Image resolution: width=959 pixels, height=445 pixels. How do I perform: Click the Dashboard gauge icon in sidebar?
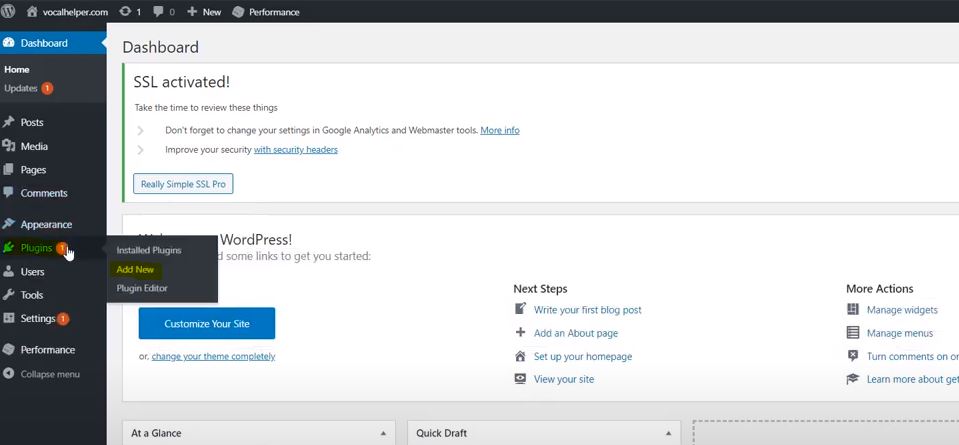tap(9, 43)
